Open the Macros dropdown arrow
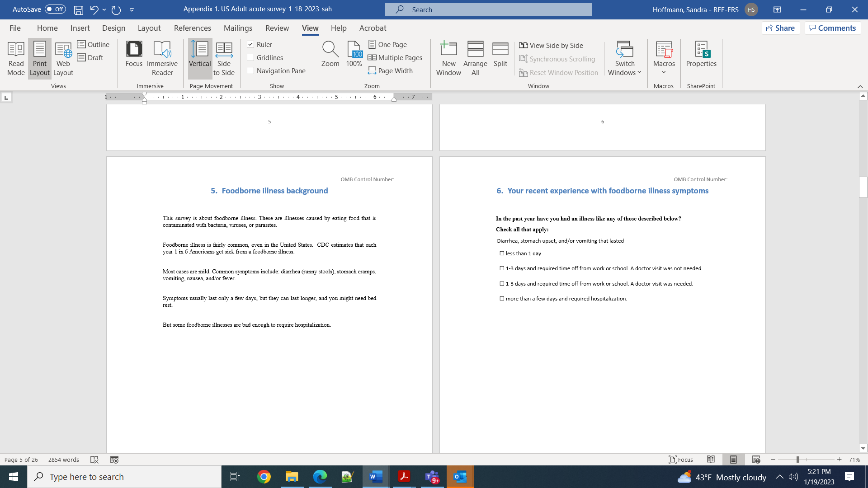This screenshot has width=868, height=488. [664, 72]
